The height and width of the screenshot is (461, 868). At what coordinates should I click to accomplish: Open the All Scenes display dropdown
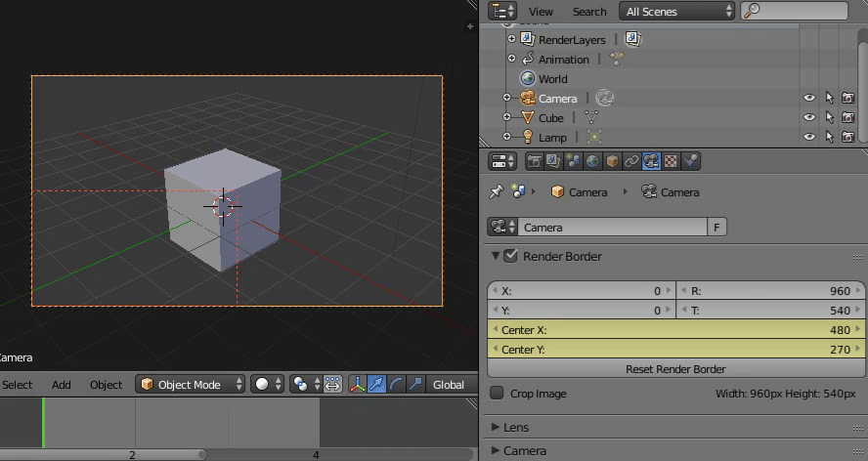click(x=677, y=11)
